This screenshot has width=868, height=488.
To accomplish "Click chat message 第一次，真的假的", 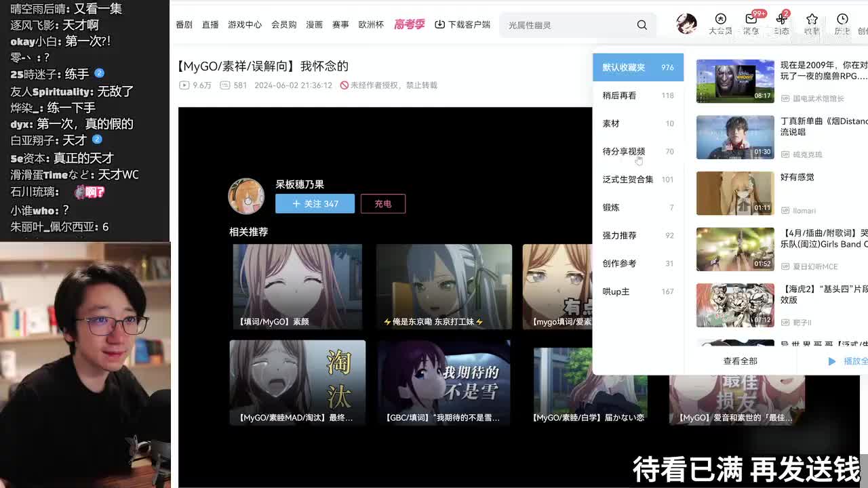I will click(x=85, y=124).
